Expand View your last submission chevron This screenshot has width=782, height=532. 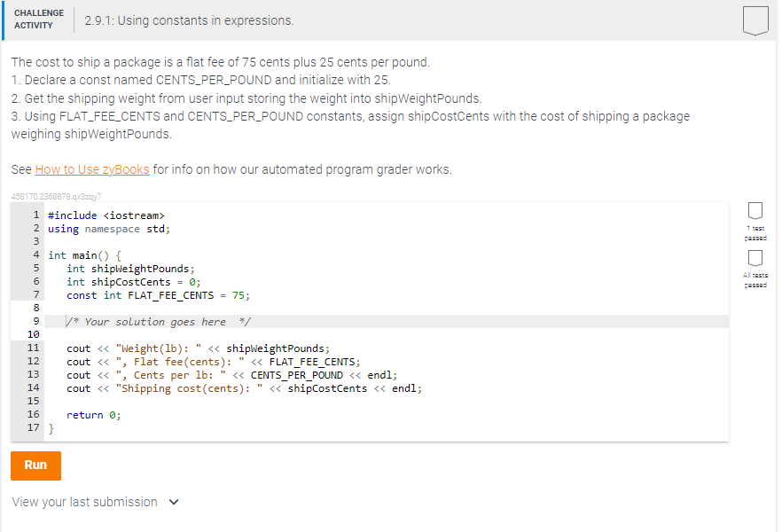[174, 502]
